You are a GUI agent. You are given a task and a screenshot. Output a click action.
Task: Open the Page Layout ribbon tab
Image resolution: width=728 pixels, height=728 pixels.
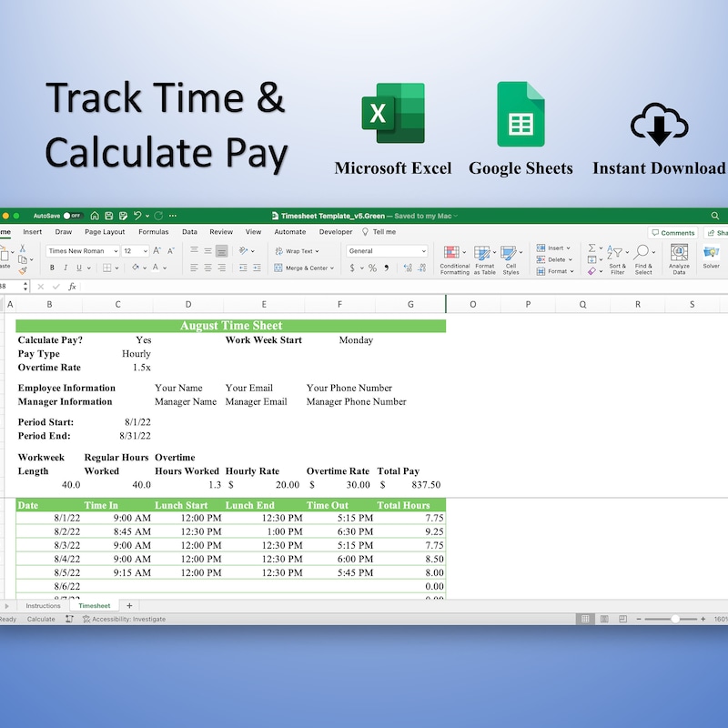click(x=105, y=232)
